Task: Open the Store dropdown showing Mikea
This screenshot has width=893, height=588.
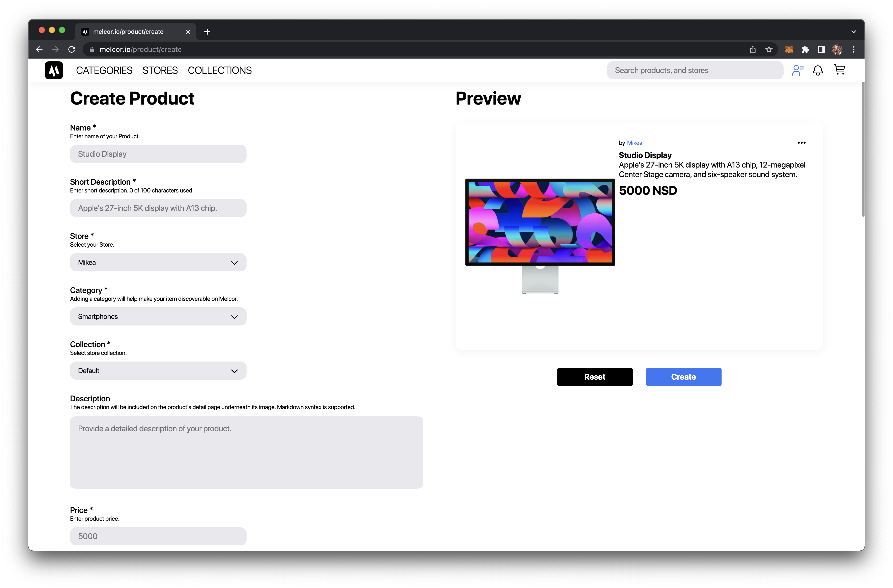Action: [158, 262]
